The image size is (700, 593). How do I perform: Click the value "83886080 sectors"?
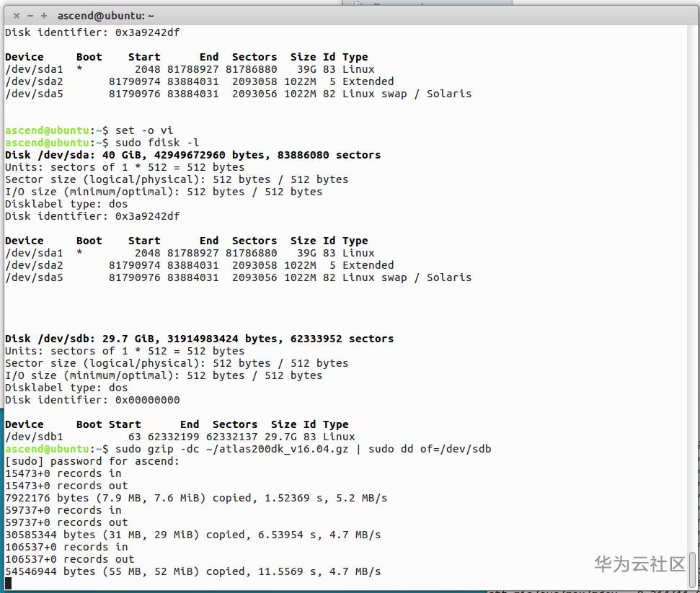tap(329, 156)
